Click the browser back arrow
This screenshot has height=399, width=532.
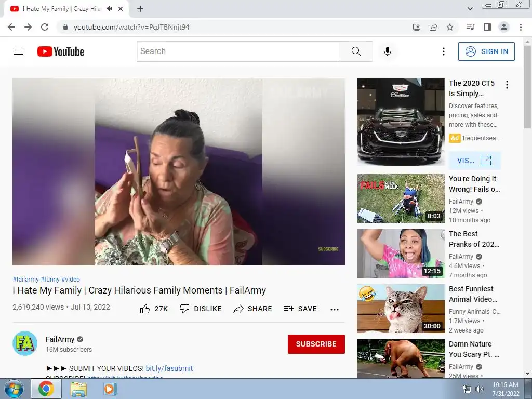point(11,27)
